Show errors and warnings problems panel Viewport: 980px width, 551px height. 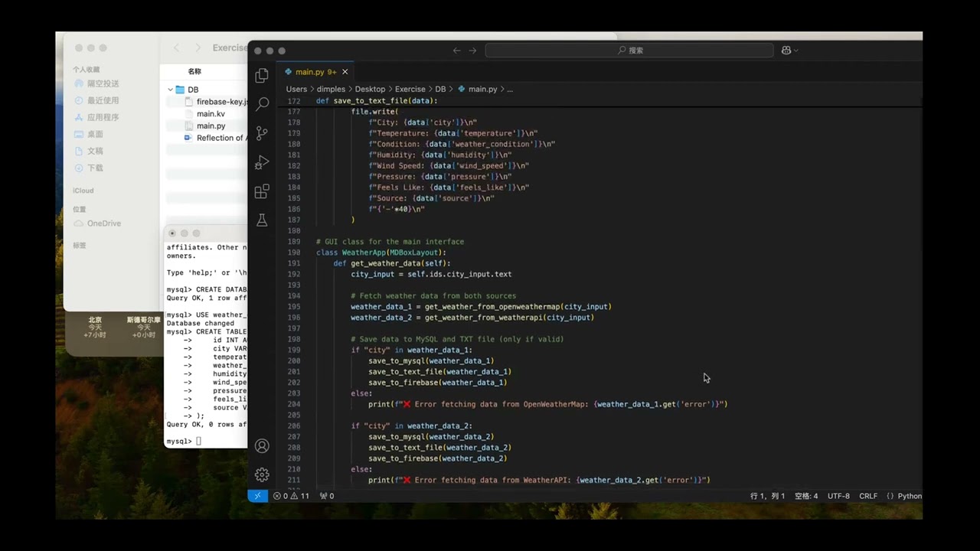(292, 496)
